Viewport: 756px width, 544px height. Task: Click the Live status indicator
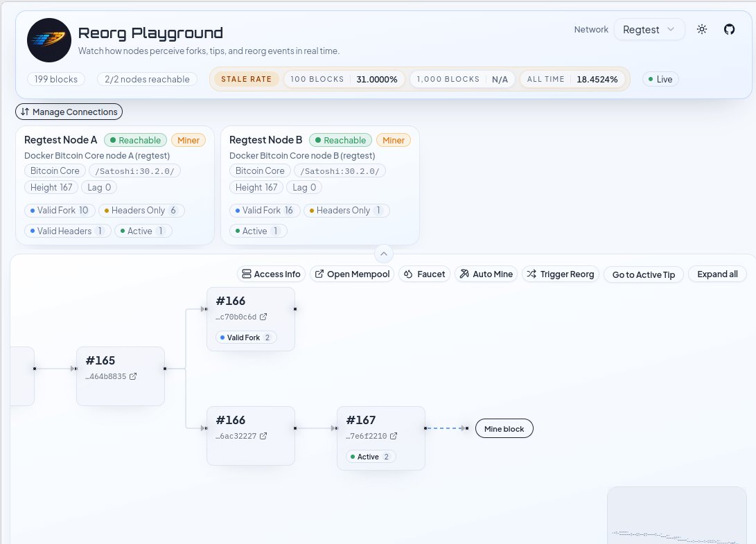[660, 79]
